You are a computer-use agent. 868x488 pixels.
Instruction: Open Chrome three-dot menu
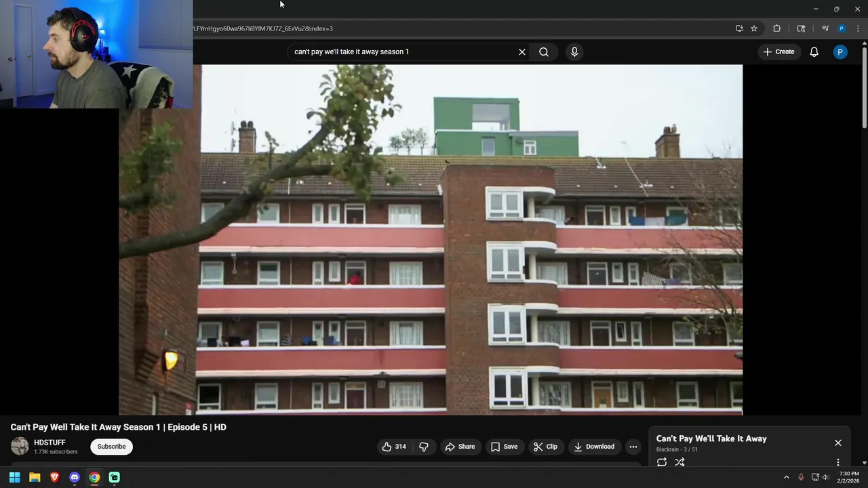(x=859, y=28)
